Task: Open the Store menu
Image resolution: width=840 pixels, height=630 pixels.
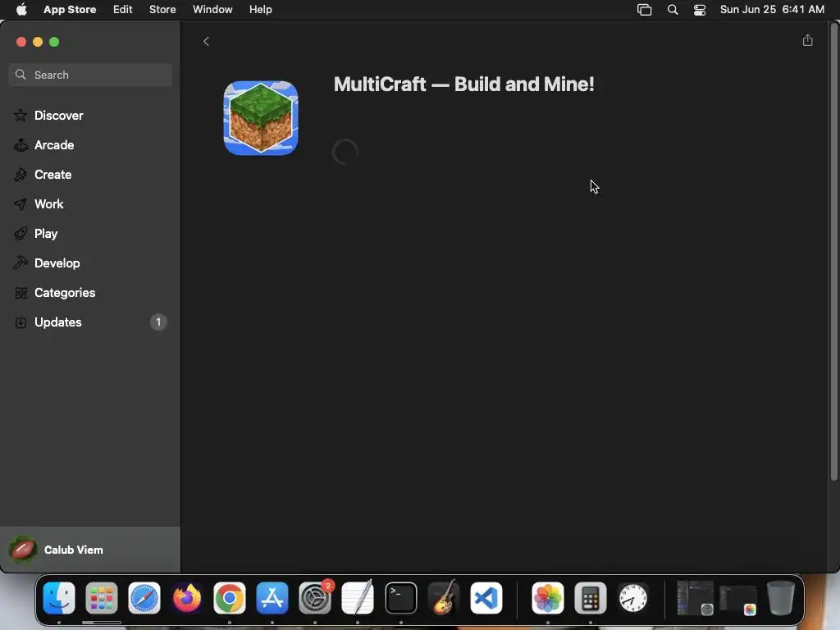Action: pos(162,9)
